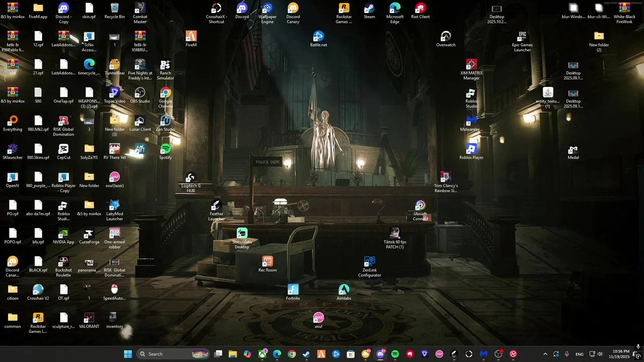Image resolution: width=644 pixels, height=362 pixels.
Task: Open Battle.net desktop icon
Action: (318, 39)
